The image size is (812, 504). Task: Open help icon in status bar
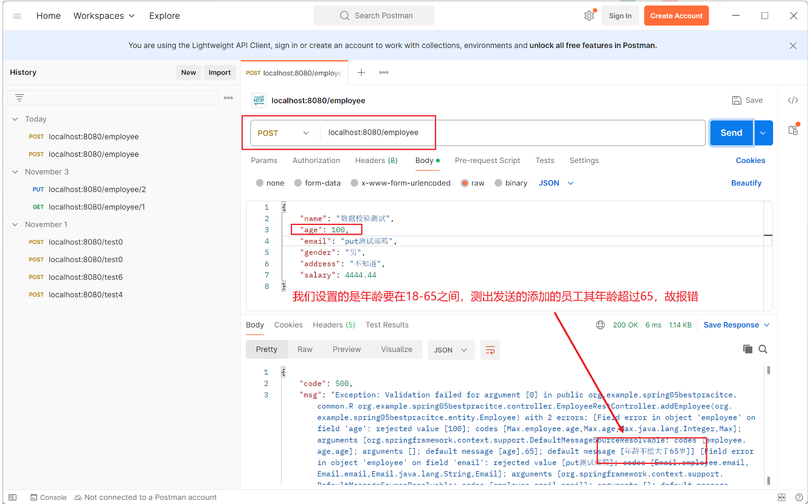(799, 497)
